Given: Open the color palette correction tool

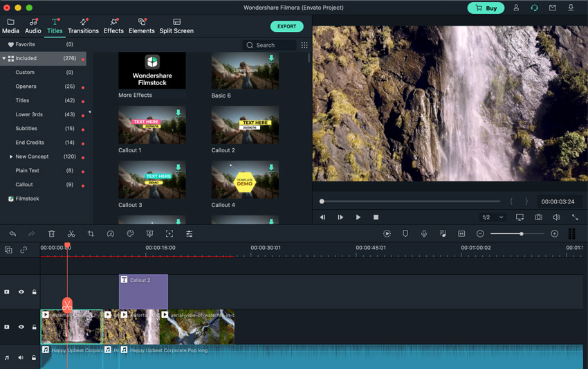Looking at the screenshot, I should 130,234.
